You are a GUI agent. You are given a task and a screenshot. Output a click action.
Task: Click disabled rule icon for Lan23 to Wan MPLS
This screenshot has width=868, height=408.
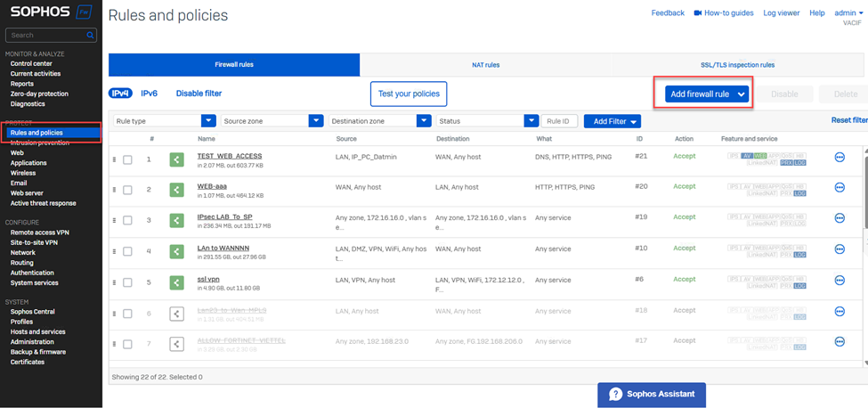tap(176, 313)
